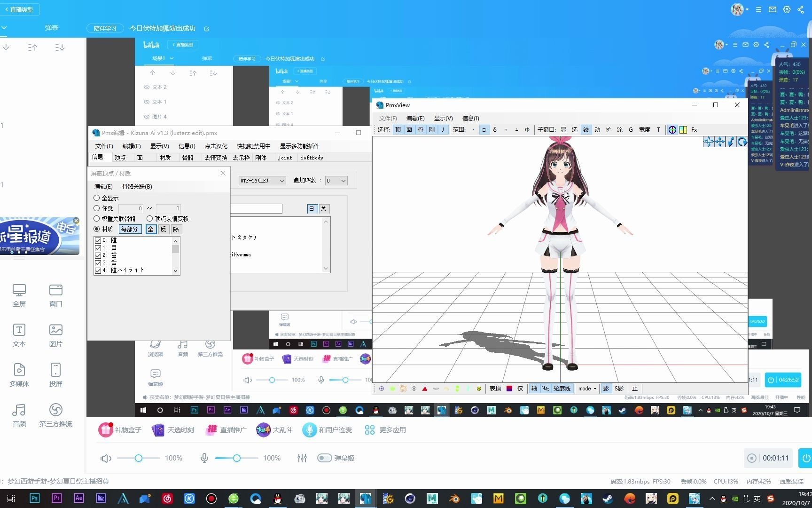Screen dimensions: 812x508
Task: Select rigid body mode 刚 in PmxView
Action: pyautogui.click(x=432, y=130)
